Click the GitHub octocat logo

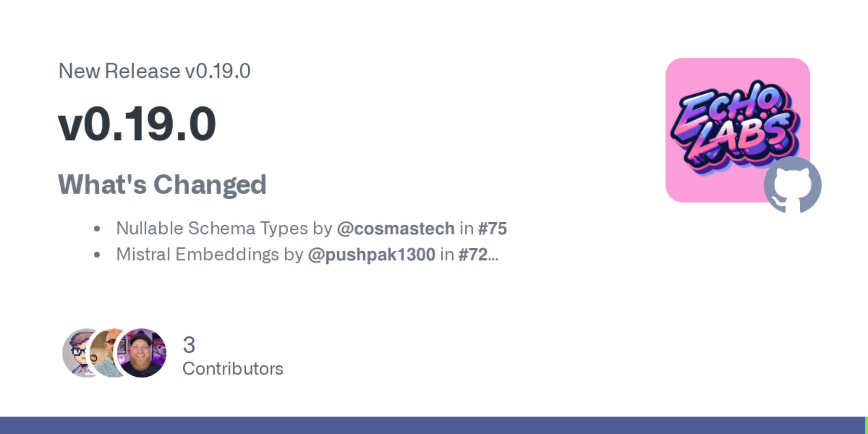coord(792,185)
